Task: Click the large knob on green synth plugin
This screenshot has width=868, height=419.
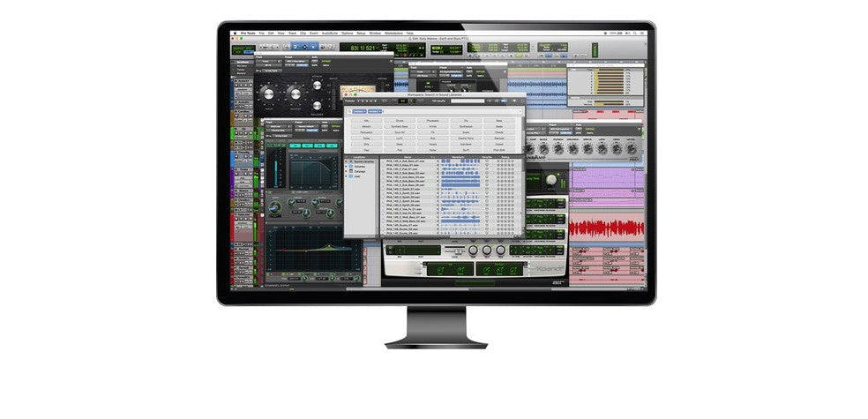Action: 552,180
